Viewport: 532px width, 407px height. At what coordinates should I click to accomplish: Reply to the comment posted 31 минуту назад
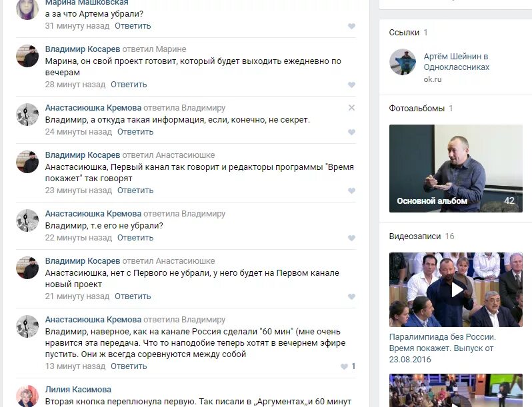pyautogui.click(x=133, y=26)
